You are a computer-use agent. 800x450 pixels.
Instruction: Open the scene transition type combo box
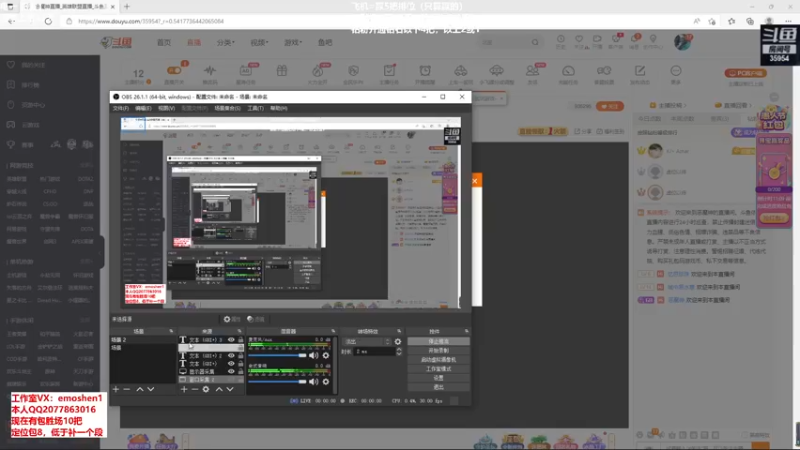click(367, 341)
